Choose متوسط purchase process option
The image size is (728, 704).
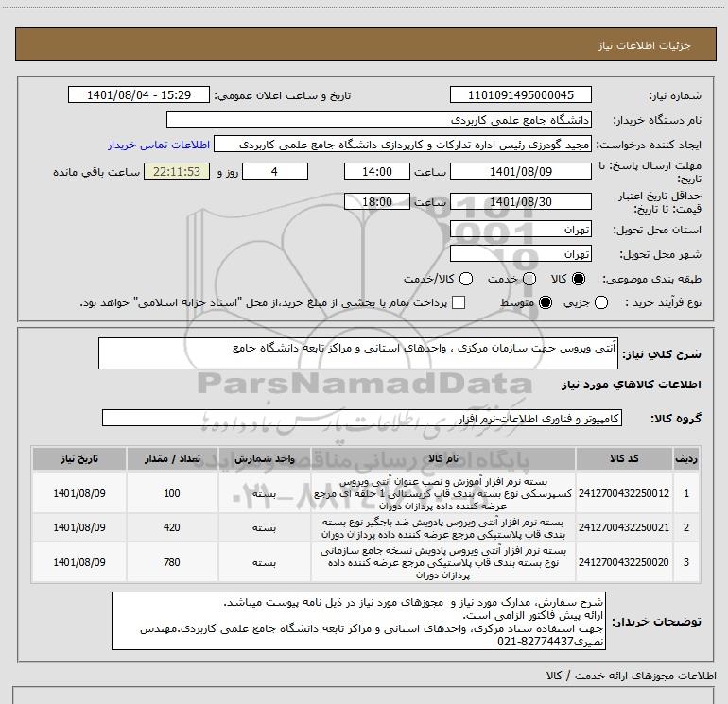click(x=546, y=302)
